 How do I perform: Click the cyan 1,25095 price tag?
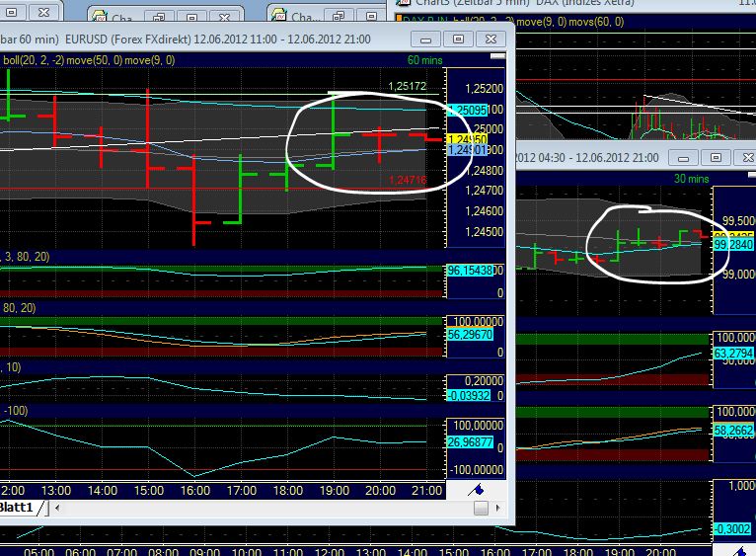pos(468,110)
